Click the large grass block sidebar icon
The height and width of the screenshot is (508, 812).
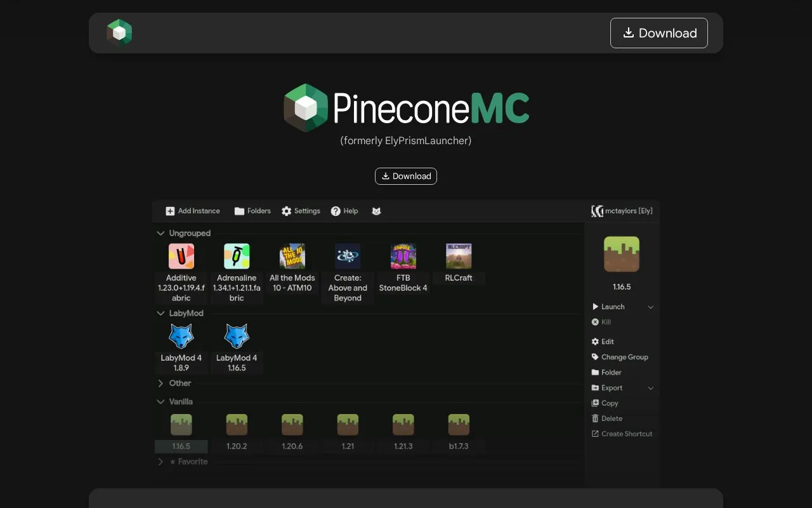(x=622, y=254)
